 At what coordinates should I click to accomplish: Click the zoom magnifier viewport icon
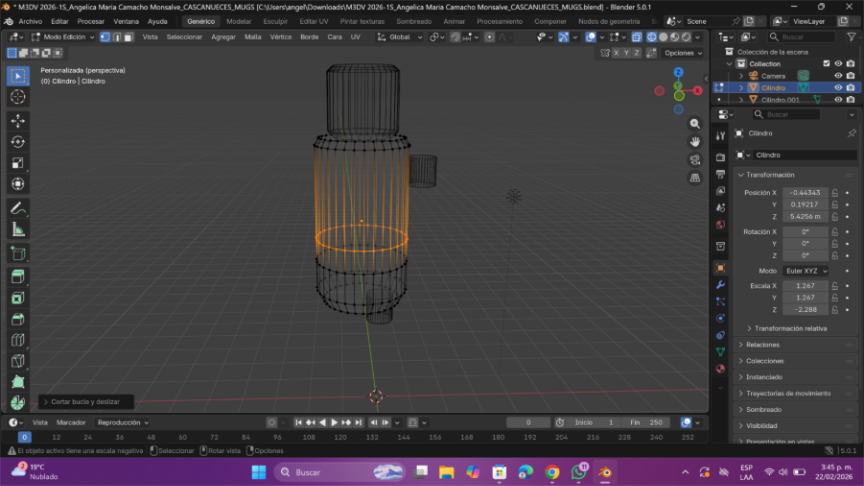click(x=695, y=123)
